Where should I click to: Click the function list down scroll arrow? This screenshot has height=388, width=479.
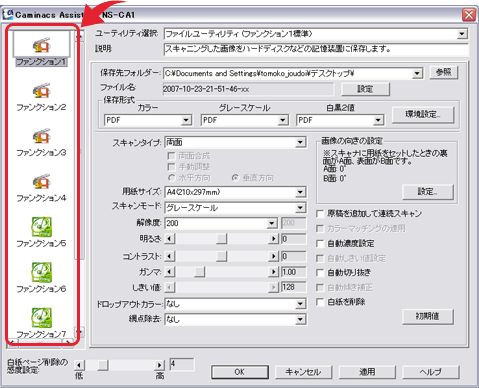[79, 332]
